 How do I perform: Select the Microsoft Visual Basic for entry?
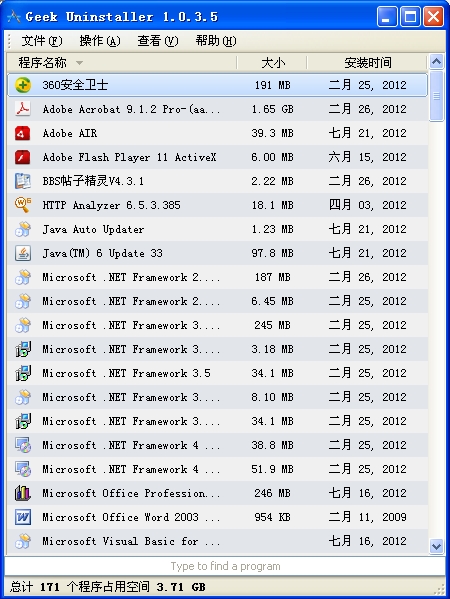(217, 541)
